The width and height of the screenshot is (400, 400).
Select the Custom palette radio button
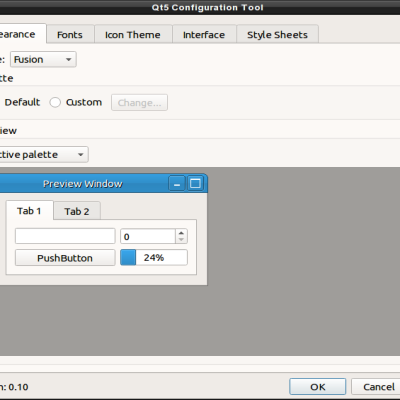click(55, 102)
